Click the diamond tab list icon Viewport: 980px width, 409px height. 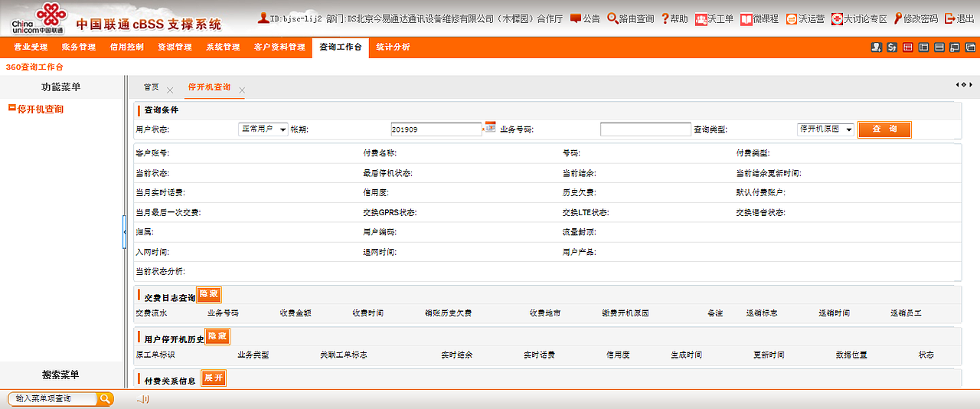965,84
